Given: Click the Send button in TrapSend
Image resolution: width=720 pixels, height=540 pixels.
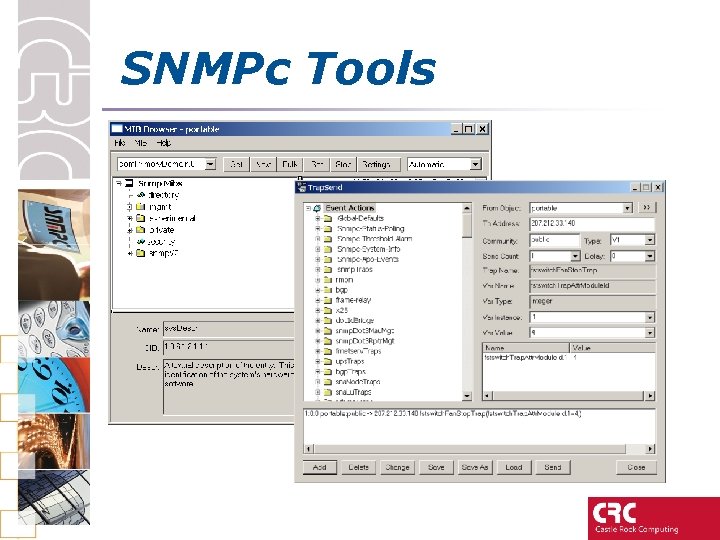Looking at the screenshot, I should [x=553, y=467].
